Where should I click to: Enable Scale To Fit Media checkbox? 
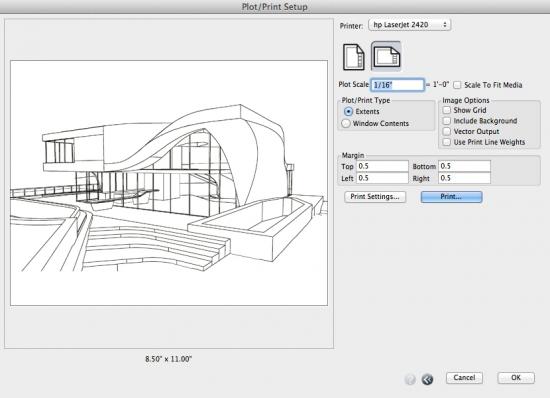(x=457, y=85)
